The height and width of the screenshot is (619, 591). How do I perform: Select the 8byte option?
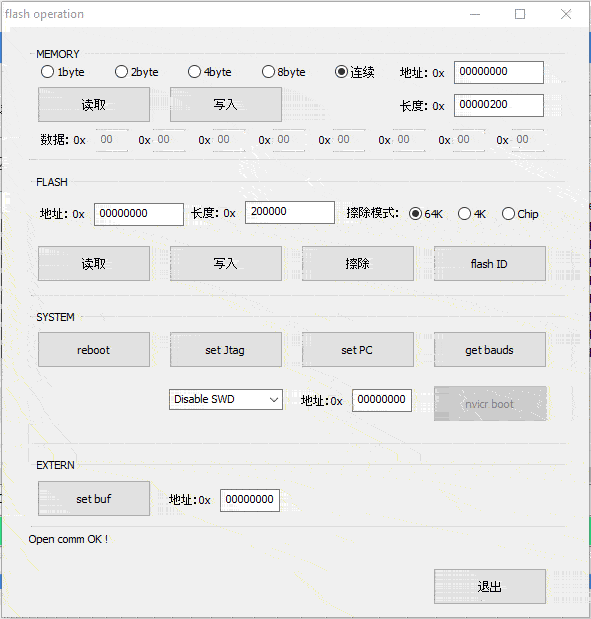click(283, 72)
